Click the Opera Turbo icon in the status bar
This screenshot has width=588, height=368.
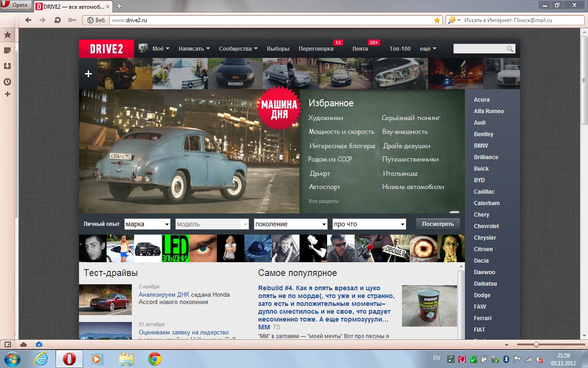[x=39, y=344]
